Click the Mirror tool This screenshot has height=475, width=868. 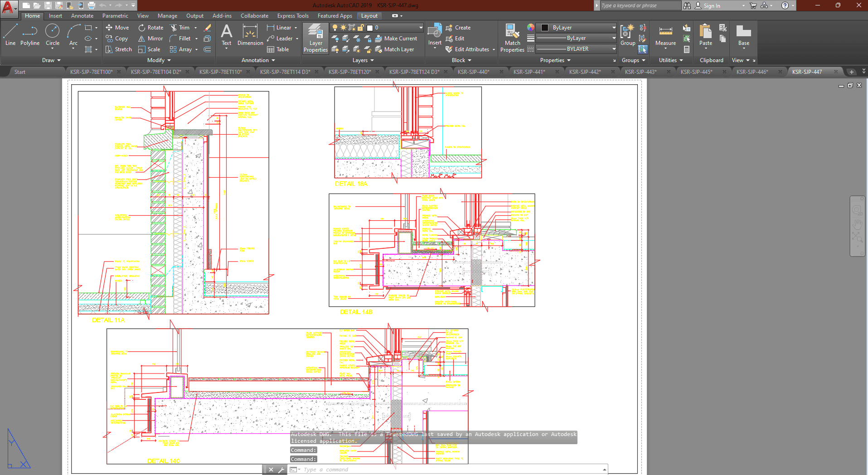click(x=150, y=39)
